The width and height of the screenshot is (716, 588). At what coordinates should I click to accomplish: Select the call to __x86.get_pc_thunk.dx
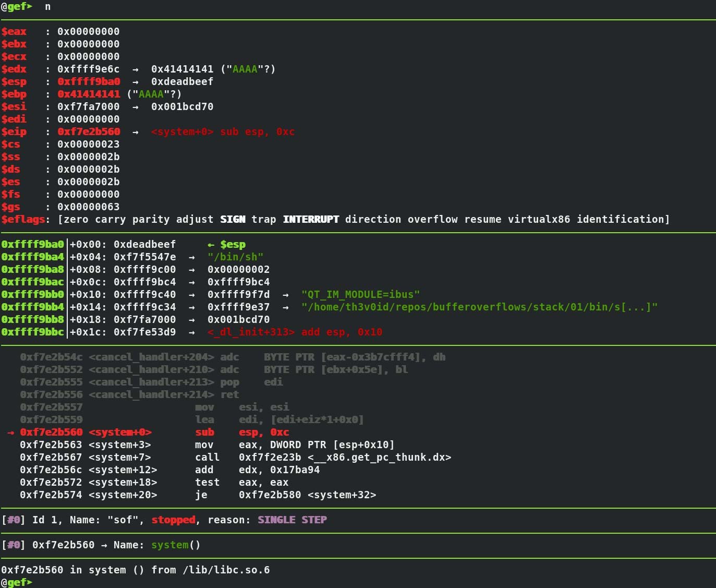(345, 457)
